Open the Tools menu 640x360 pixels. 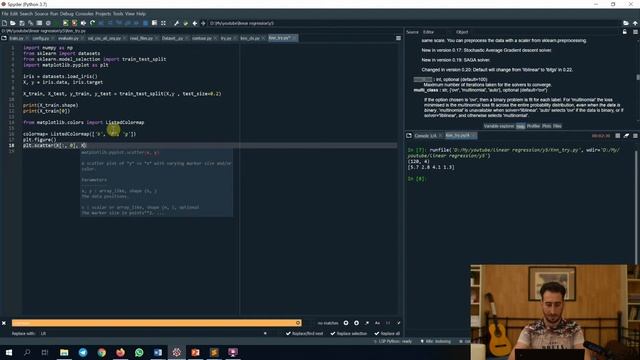point(118,14)
